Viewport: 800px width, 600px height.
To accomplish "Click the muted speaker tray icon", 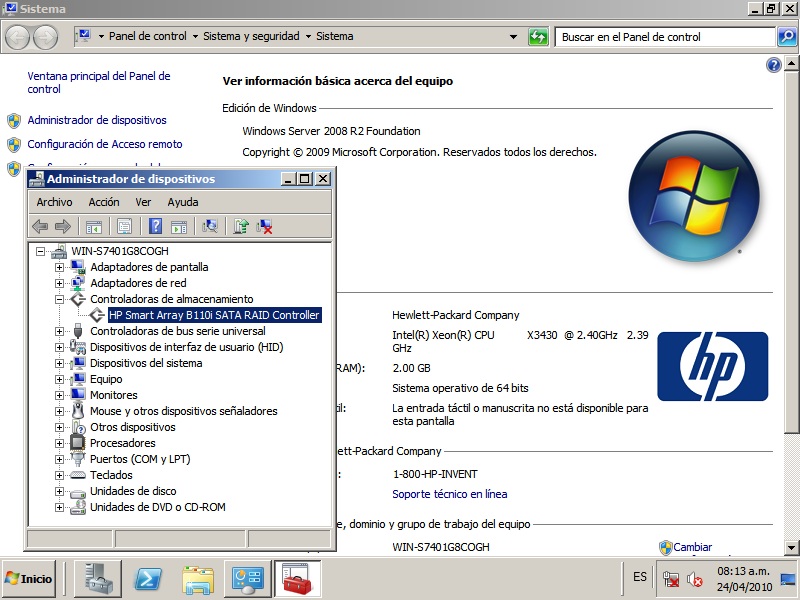I will [694, 579].
